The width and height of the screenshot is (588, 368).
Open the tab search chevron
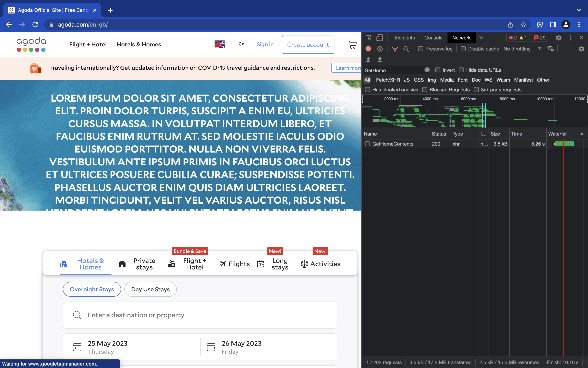point(579,10)
